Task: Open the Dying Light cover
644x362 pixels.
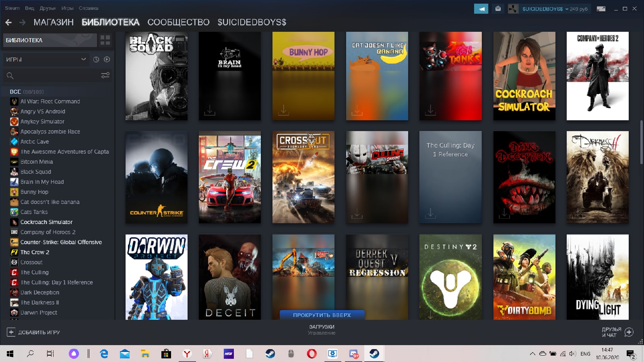Action: (598, 277)
